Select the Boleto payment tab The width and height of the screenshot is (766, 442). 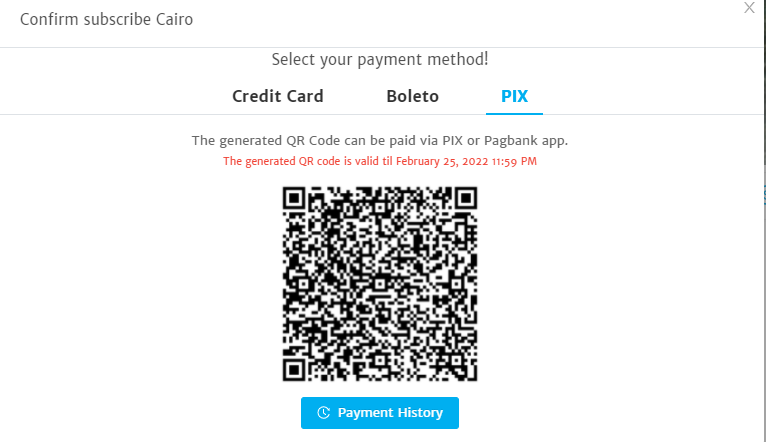[412, 96]
